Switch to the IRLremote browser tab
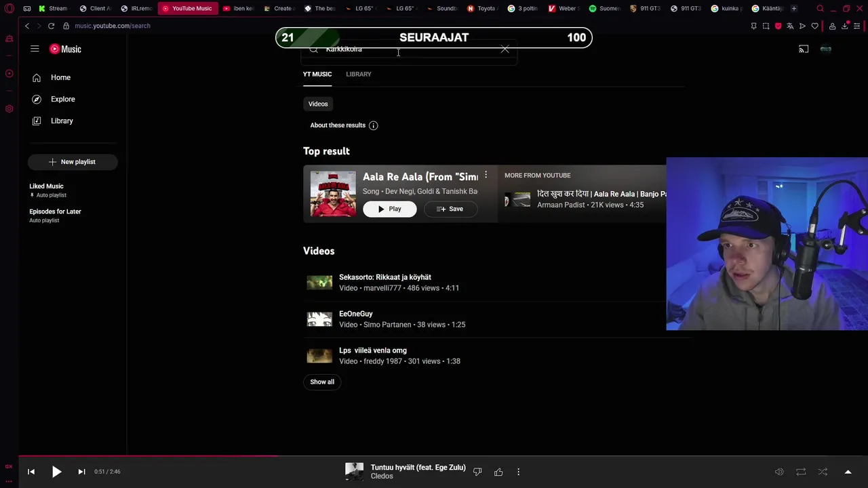 click(x=136, y=8)
